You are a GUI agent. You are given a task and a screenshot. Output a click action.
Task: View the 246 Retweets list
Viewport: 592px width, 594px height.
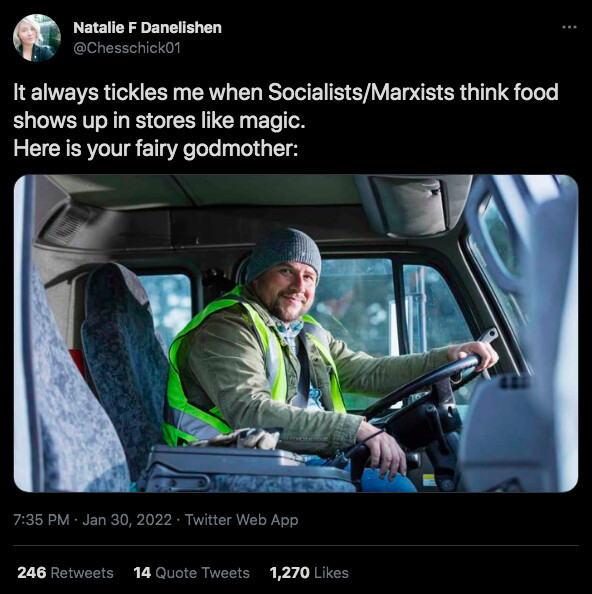[x=65, y=573]
